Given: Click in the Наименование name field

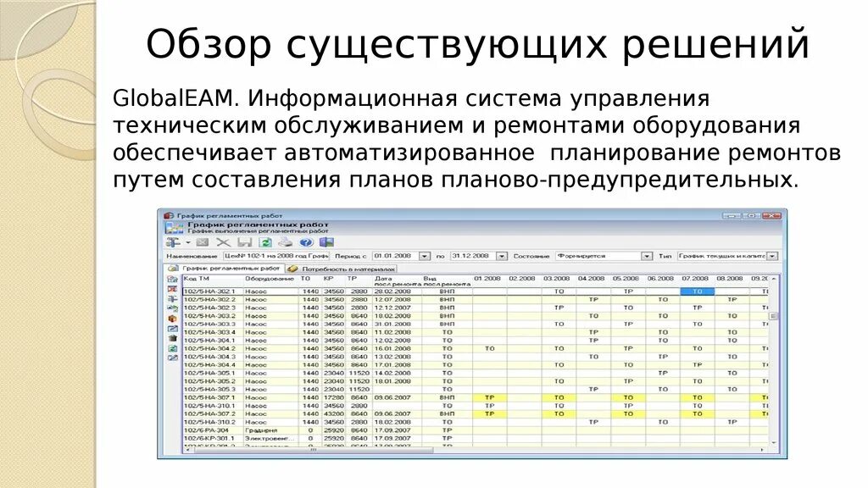Looking at the screenshot, I should pyautogui.click(x=275, y=256).
